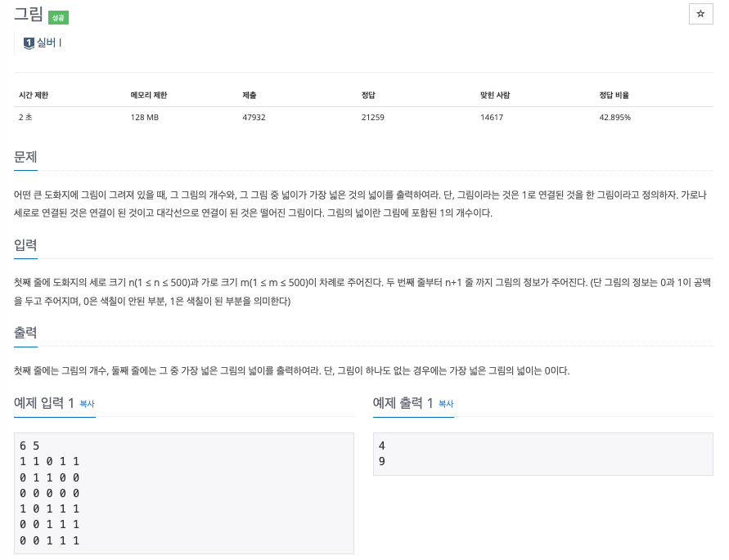The width and height of the screenshot is (729, 560).
Task: Click the 21259 correct count value
Action: click(x=373, y=117)
